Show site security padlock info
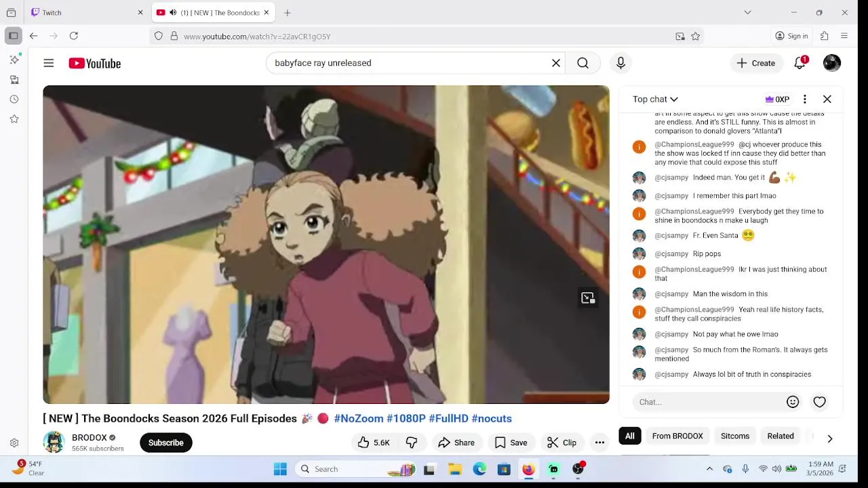868x488 pixels. 174,36
